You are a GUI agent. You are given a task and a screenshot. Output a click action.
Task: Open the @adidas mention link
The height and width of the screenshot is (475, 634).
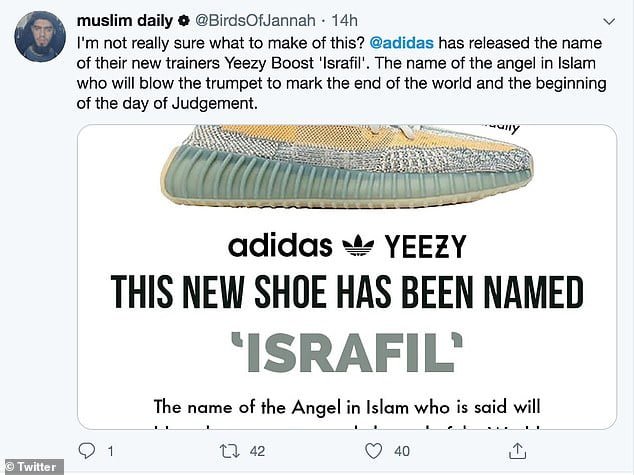click(x=402, y=43)
